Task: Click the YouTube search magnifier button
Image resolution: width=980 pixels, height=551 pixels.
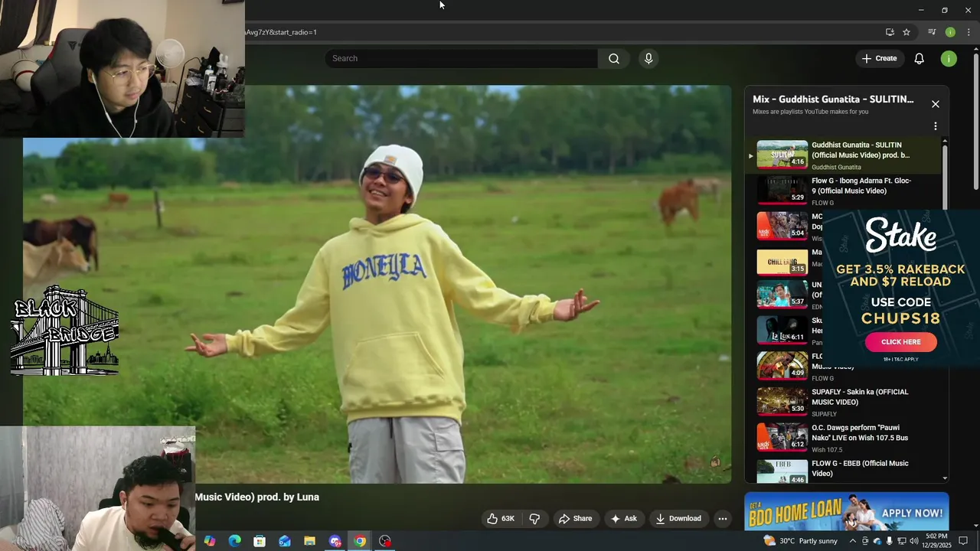Action: [614, 58]
